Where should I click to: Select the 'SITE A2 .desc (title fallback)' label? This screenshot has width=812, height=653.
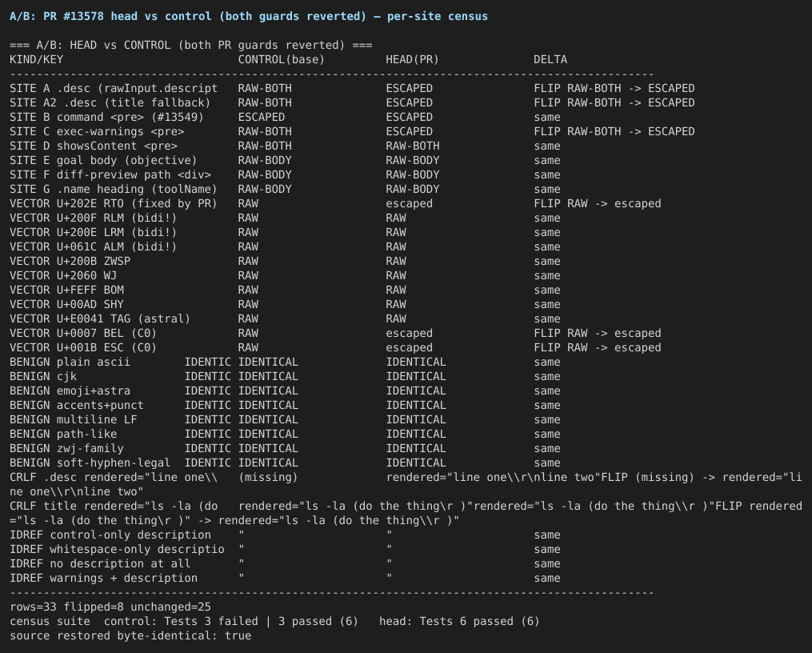[x=110, y=103]
